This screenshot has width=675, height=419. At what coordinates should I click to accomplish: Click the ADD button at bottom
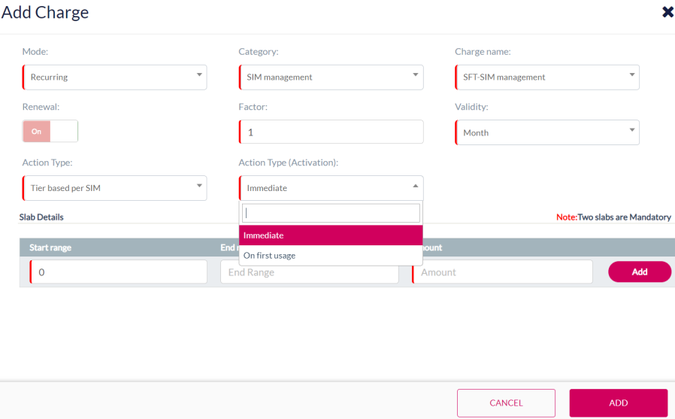tap(618, 403)
